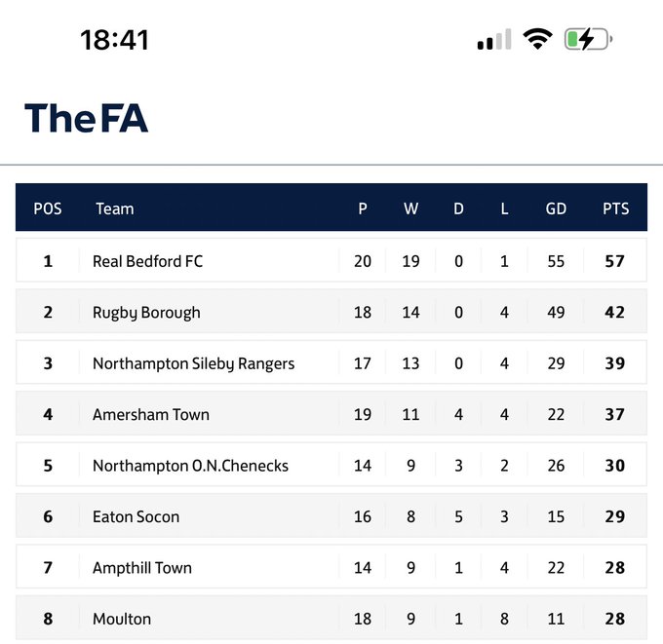663x644 pixels.
Task: Select the Team column header
Action: tap(115, 208)
